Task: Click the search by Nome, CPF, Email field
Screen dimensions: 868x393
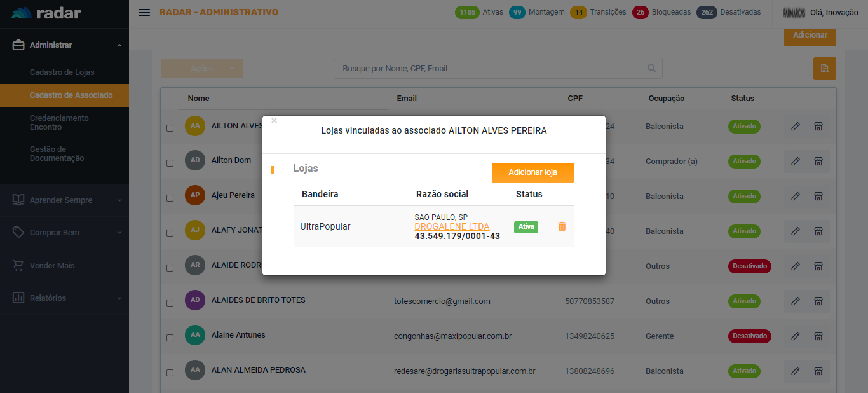Action: point(489,69)
